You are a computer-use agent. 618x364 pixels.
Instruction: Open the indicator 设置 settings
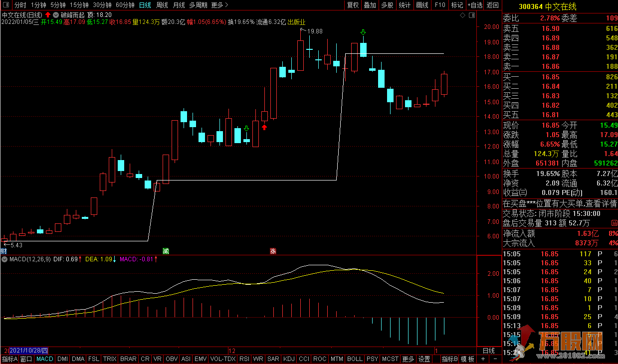click(x=424, y=359)
